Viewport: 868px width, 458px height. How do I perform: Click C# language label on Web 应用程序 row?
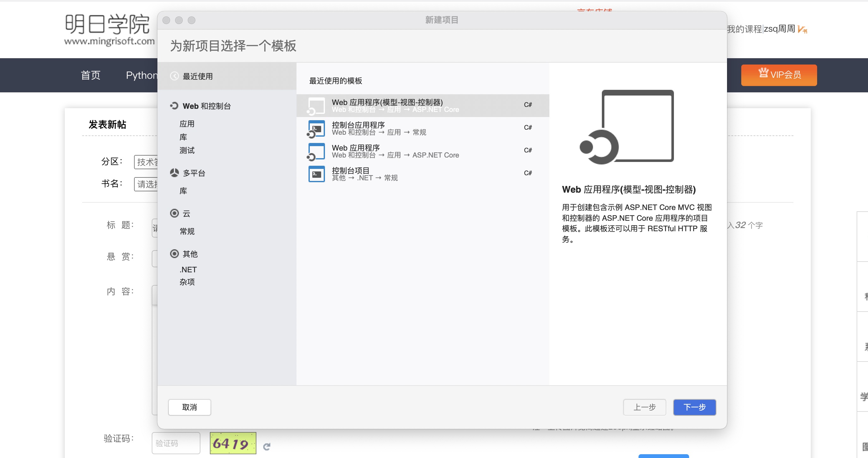pos(528,150)
